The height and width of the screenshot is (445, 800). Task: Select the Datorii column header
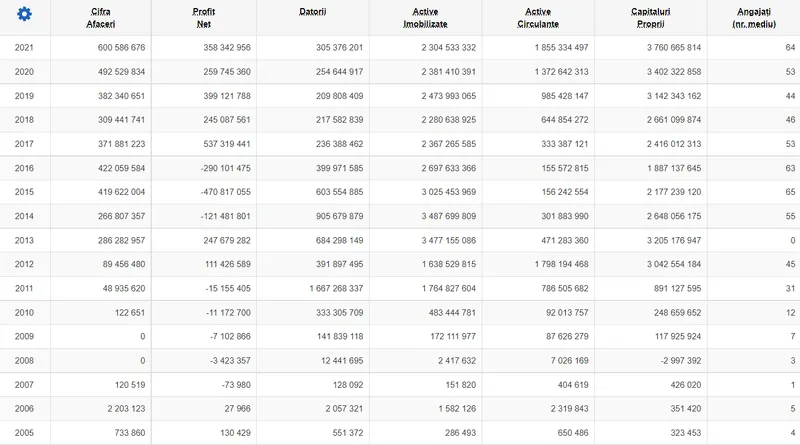311,10
